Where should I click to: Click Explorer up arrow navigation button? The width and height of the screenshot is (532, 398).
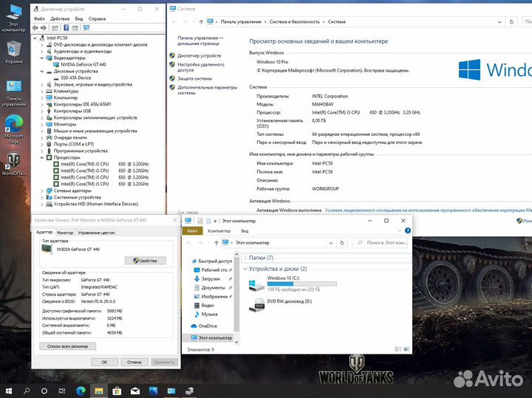pos(216,243)
